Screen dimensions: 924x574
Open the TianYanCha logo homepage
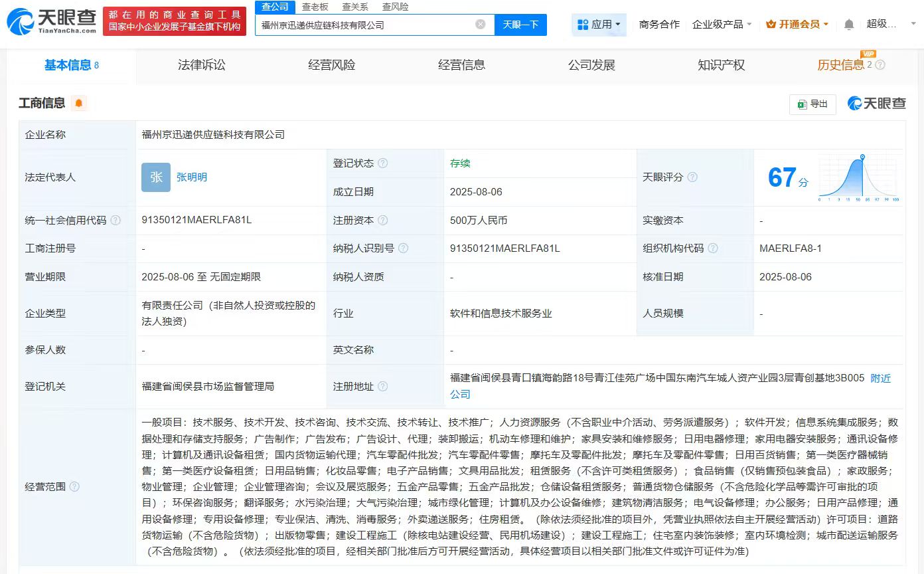[51, 21]
